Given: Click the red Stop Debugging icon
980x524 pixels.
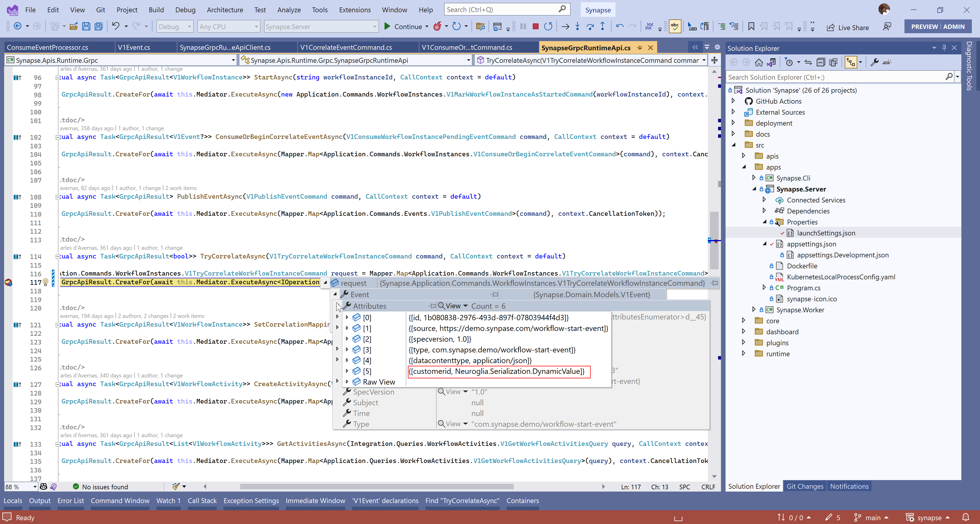Looking at the screenshot, I should (x=535, y=26).
